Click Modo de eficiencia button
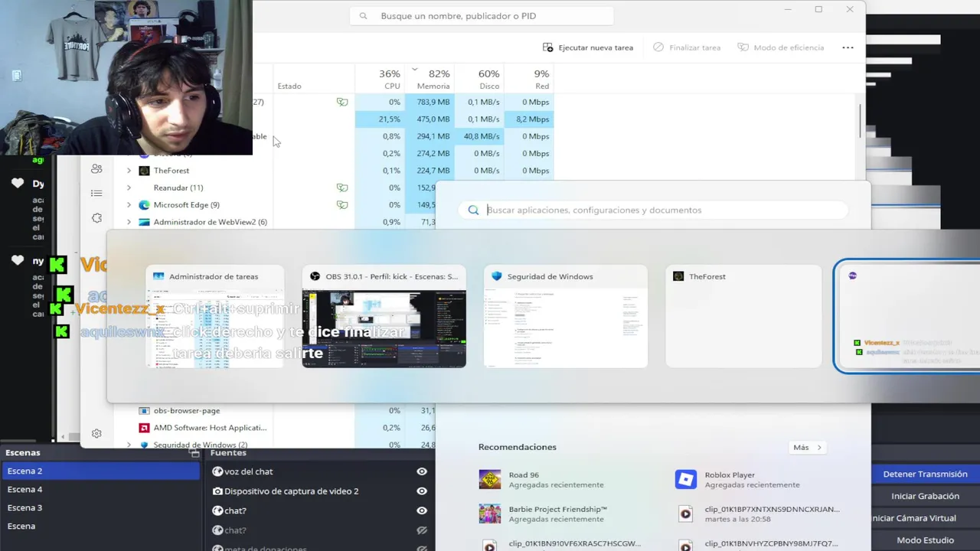This screenshot has height=551, width=980. [781, 47]
